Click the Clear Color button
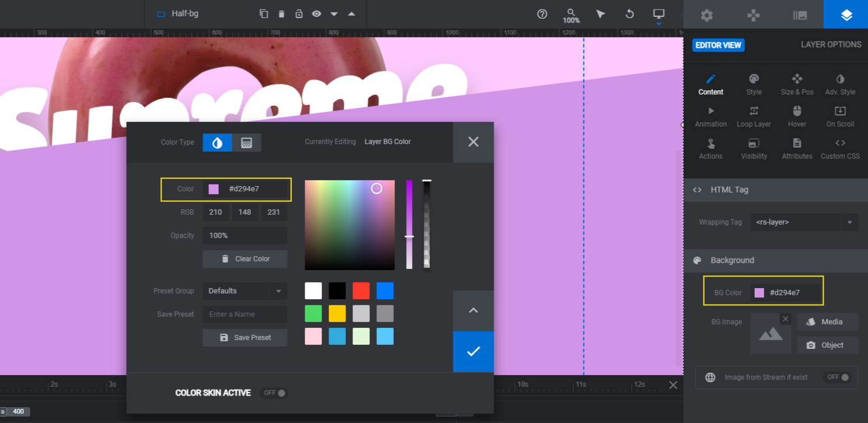868x423 pixels. pyautogui.click(x=245, y=259)
